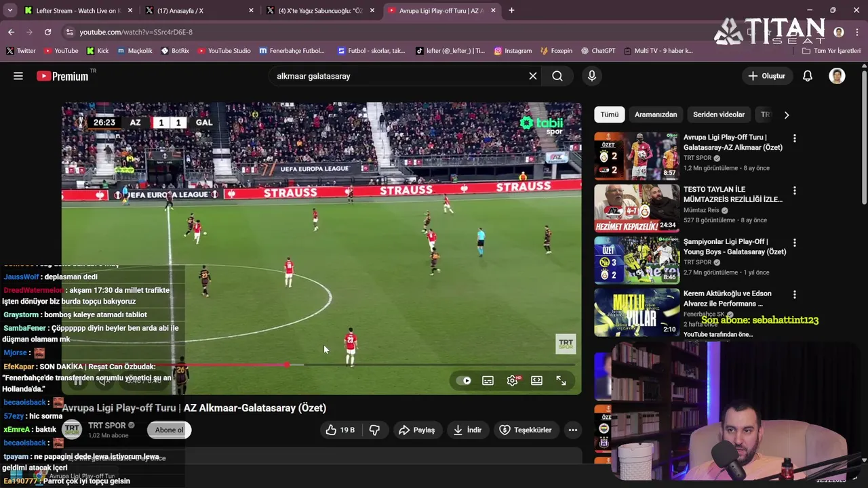Open the Instagram bookmark

coord(513,51)
